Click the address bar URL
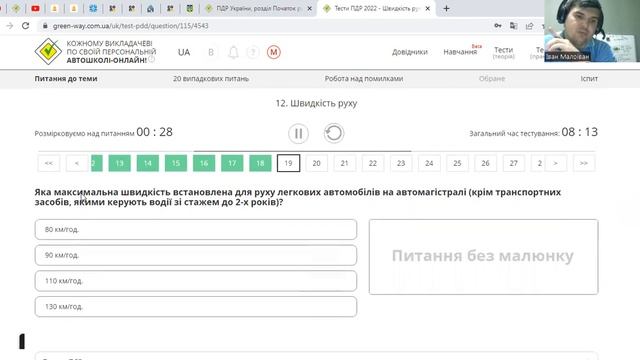The height and width of the screenshot is (360, 640). click(x=131, y=26)
